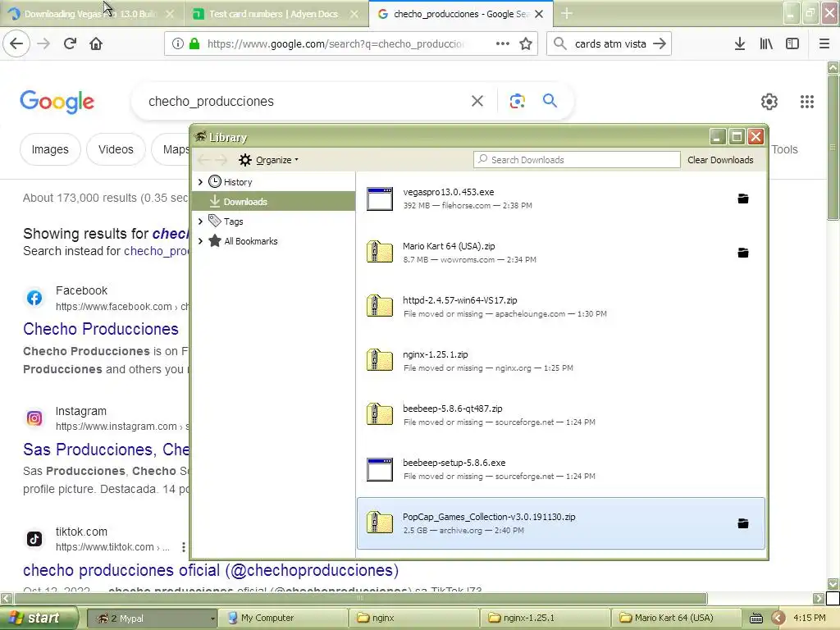
Task: Select vegaspro13.0.453.exe download entry
Action: (x=561, y=199)
